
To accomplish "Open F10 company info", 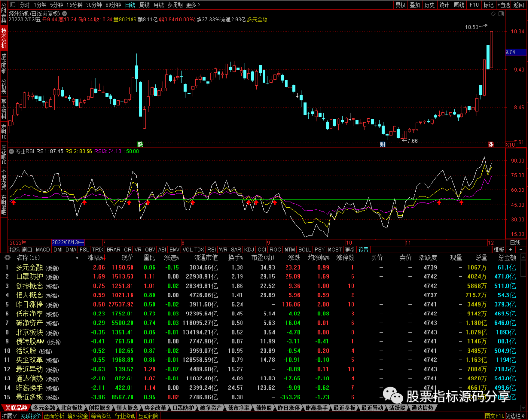I will [x=474, y=5].
